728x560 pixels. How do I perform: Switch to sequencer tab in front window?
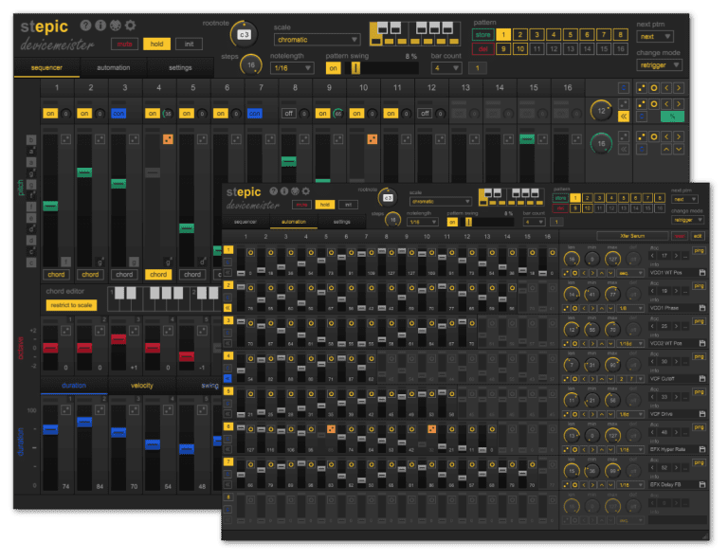[x=246, y=222]
